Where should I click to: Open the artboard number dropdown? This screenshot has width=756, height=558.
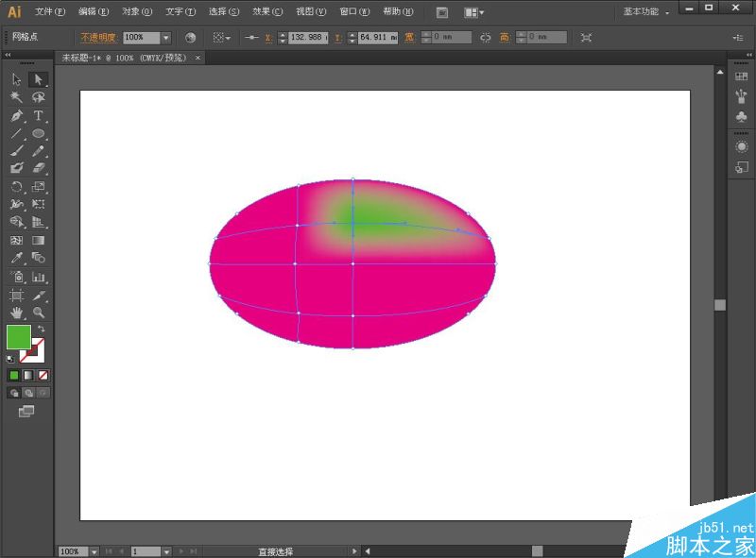tap(166, 551)
